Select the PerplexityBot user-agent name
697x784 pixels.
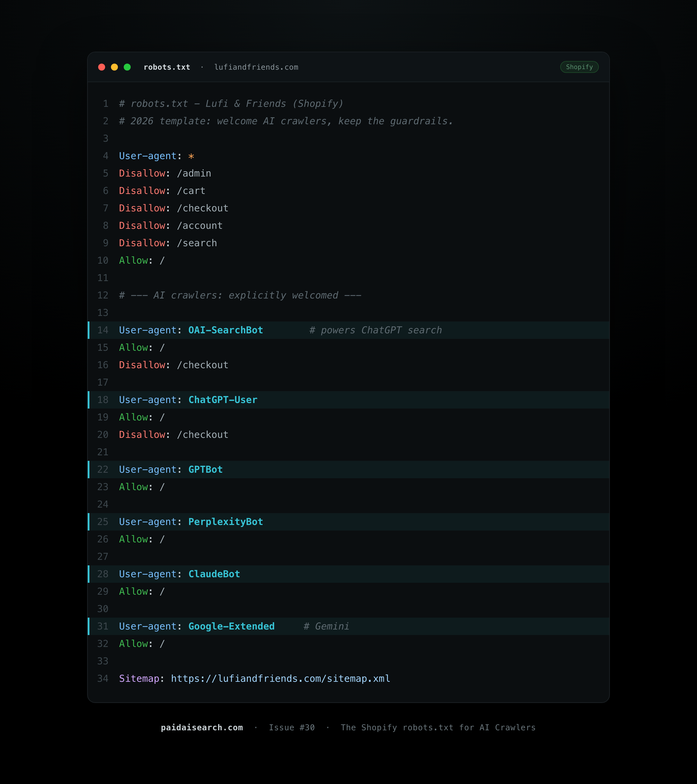(226, 522)
